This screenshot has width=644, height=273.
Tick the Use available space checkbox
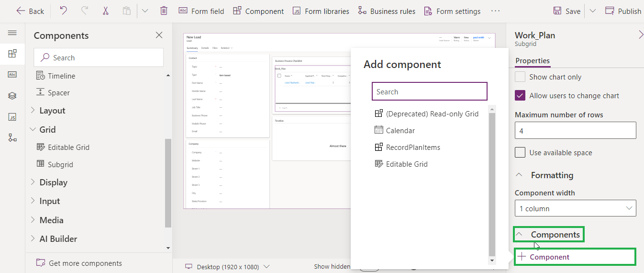[x=520, y=153]
